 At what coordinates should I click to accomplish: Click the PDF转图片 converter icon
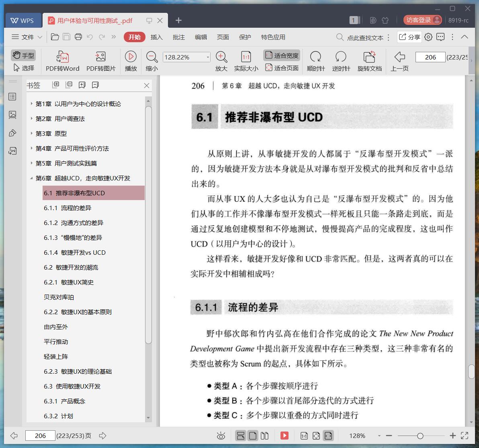tap(100, 57)
